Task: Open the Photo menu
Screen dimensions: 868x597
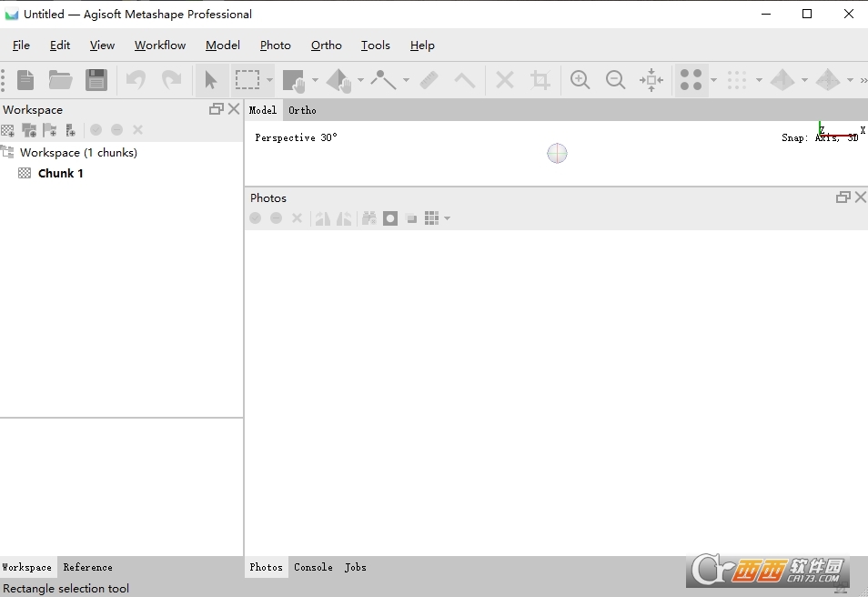Action: (275, 46)
